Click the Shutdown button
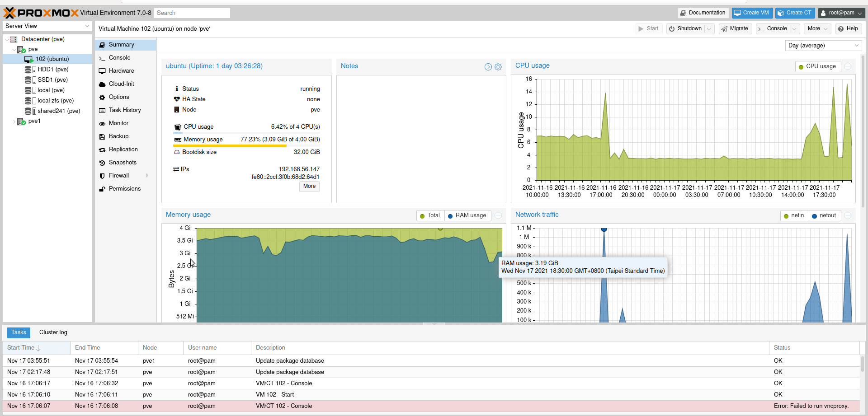This screenshot has width=868, height=416. (x=685, y=29)
